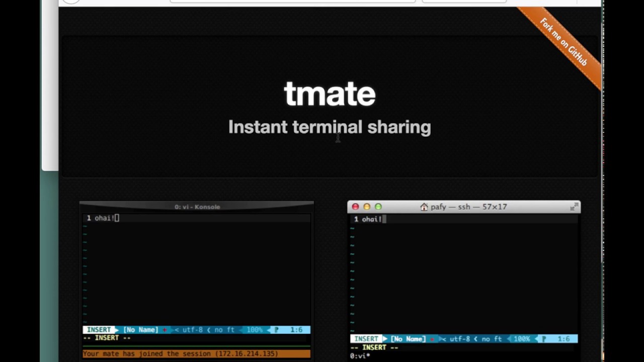
Task: Click 1:6 position in Konsole statusline
Action: coord(296,330)
